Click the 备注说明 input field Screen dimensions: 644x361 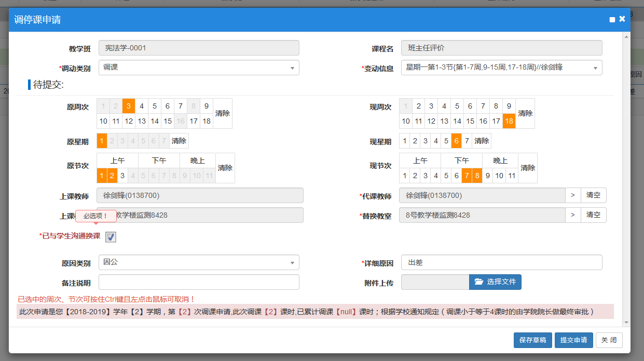tap(199, 282)
